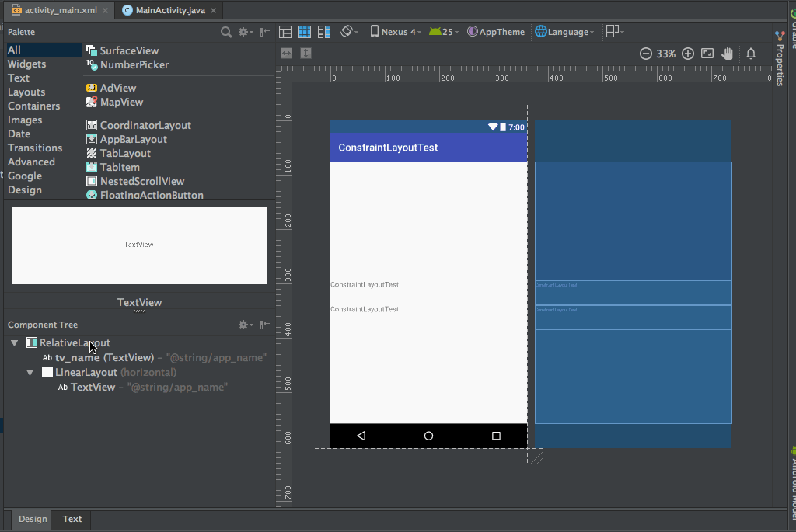Open the Nexus 4 device dropdown
The height and width of the screenshot is (532, 796).
coord(396,32)
